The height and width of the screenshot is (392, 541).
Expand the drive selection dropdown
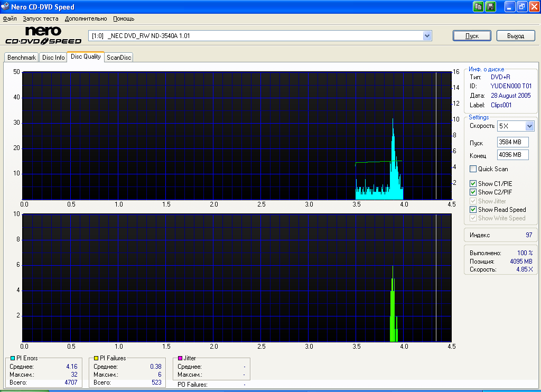tap(427, 35)
